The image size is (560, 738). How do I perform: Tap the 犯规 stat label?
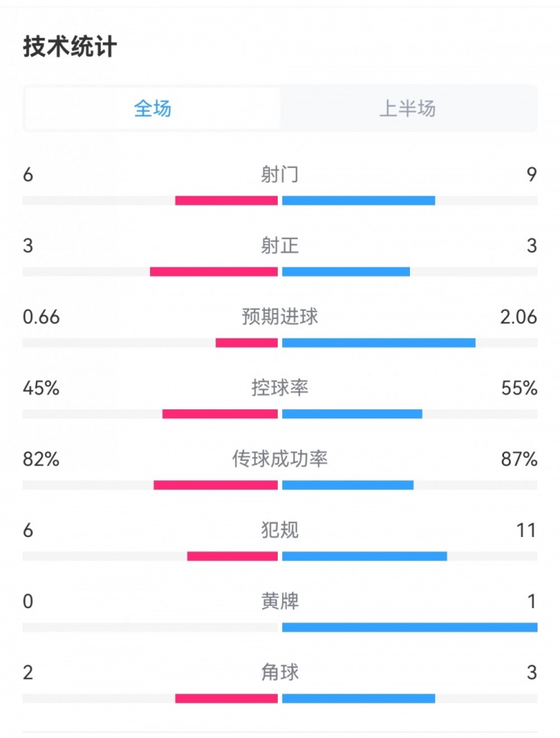280,530
